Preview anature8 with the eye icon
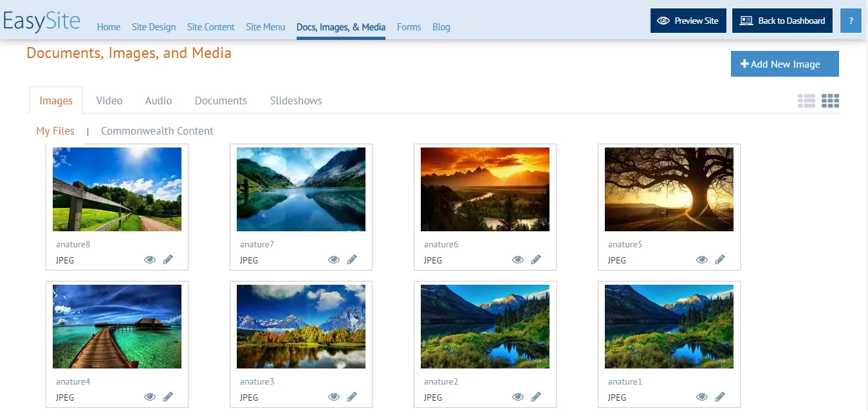Screen dimensions: 868x411 coord(150,260)
